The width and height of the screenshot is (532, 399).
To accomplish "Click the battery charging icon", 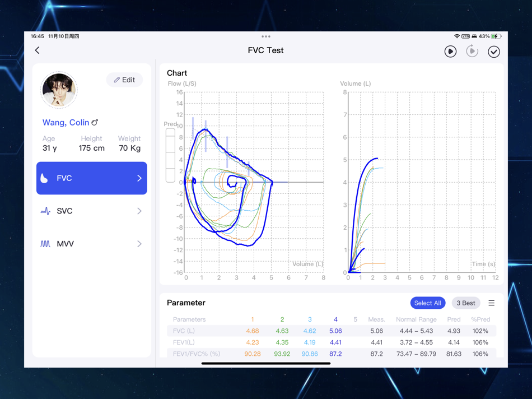I will pos(496,36).
